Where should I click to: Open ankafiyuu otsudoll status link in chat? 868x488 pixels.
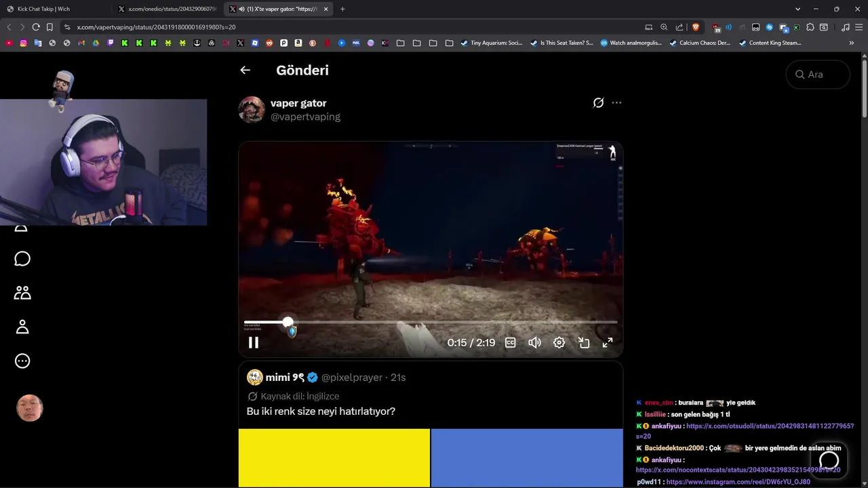pos(745,431)
